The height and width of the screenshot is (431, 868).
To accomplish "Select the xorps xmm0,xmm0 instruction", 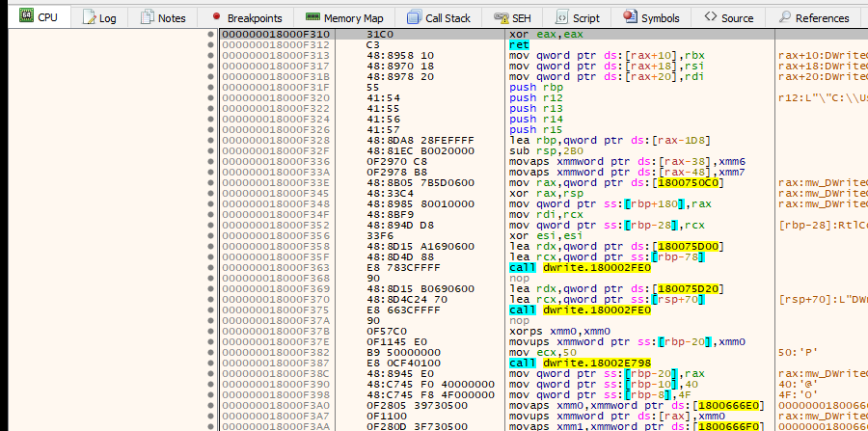I will pyautogui.click(x=559, y=332).
